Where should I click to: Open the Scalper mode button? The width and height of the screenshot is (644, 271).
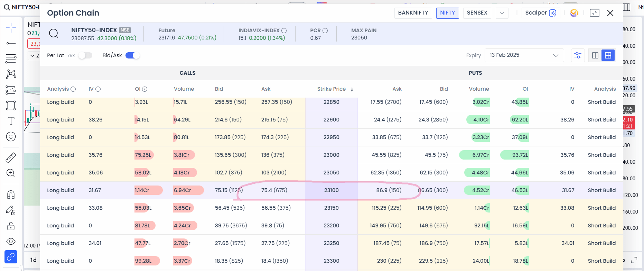click(541, 13)
